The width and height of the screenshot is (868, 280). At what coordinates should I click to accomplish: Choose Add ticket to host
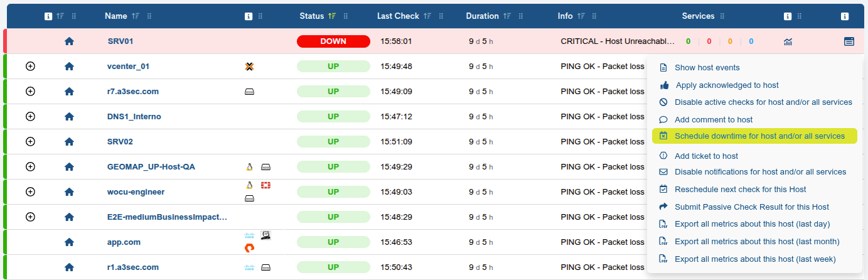[706, 156]
